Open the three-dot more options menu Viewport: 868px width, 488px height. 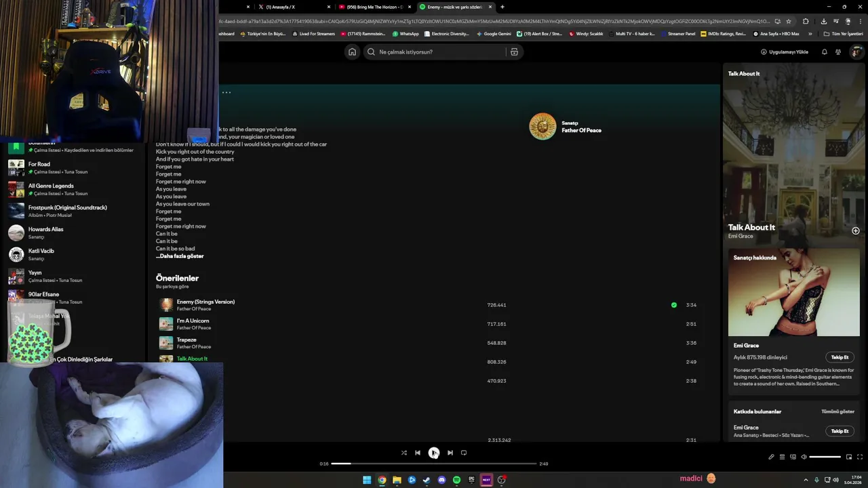point(226,92)
